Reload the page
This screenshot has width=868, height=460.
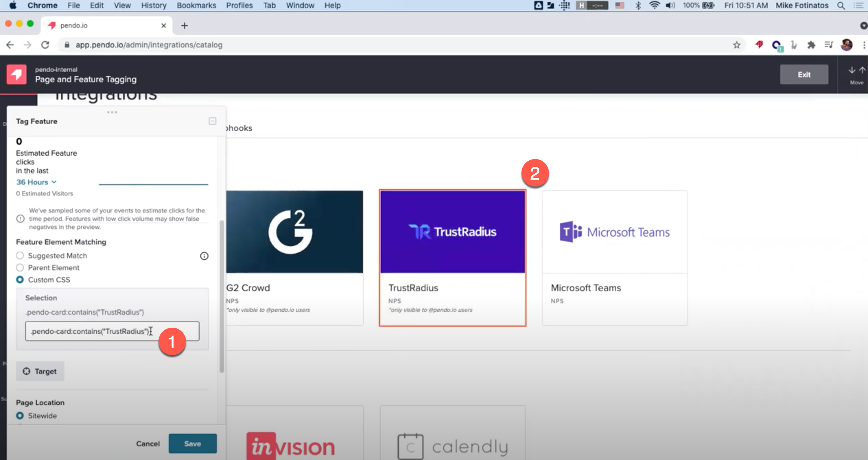click(45, 45)
